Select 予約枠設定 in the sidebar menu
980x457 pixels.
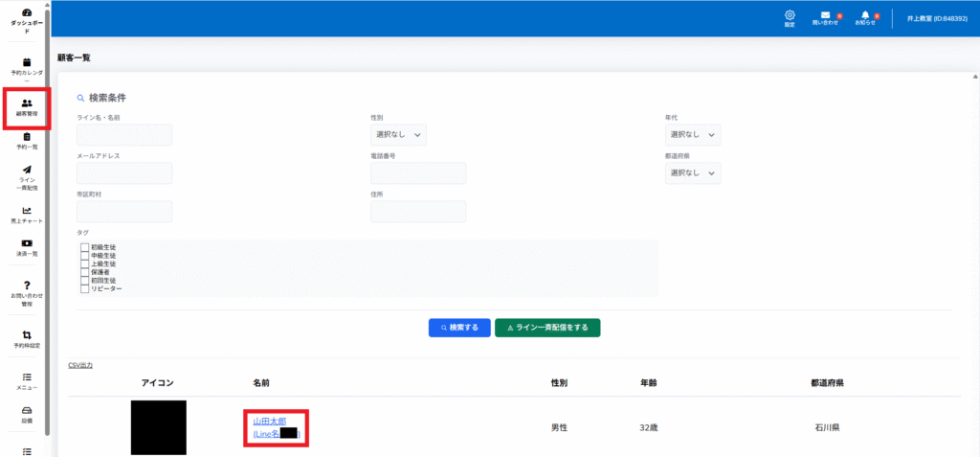point(27,334)
